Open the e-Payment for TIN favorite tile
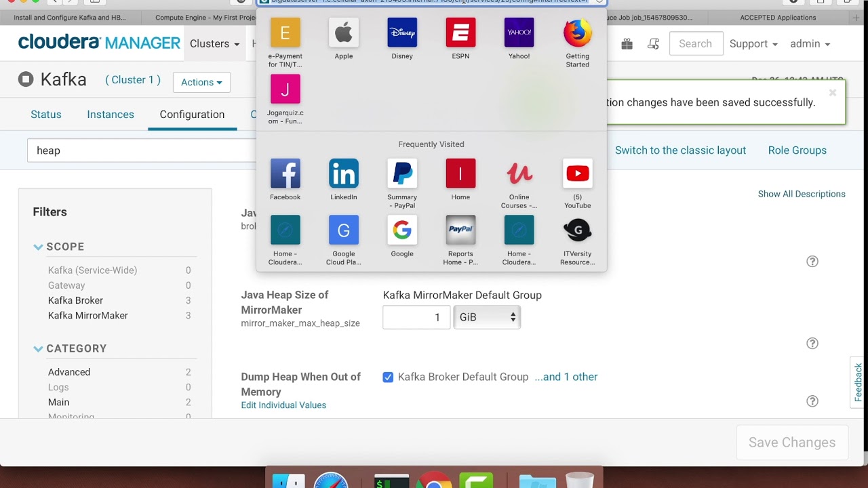Screen dimensions: 868x488 285,33
